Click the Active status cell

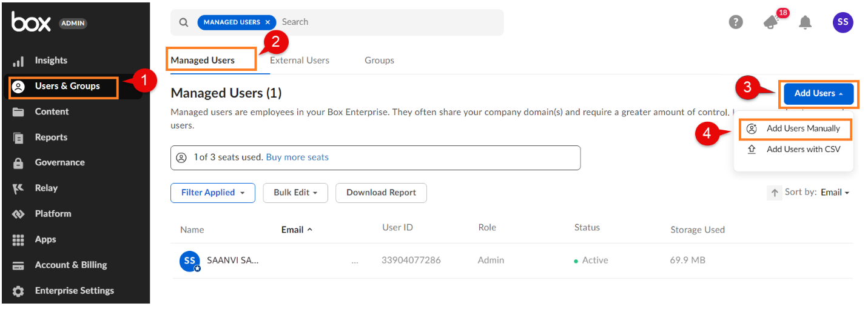tap(591, 260)
